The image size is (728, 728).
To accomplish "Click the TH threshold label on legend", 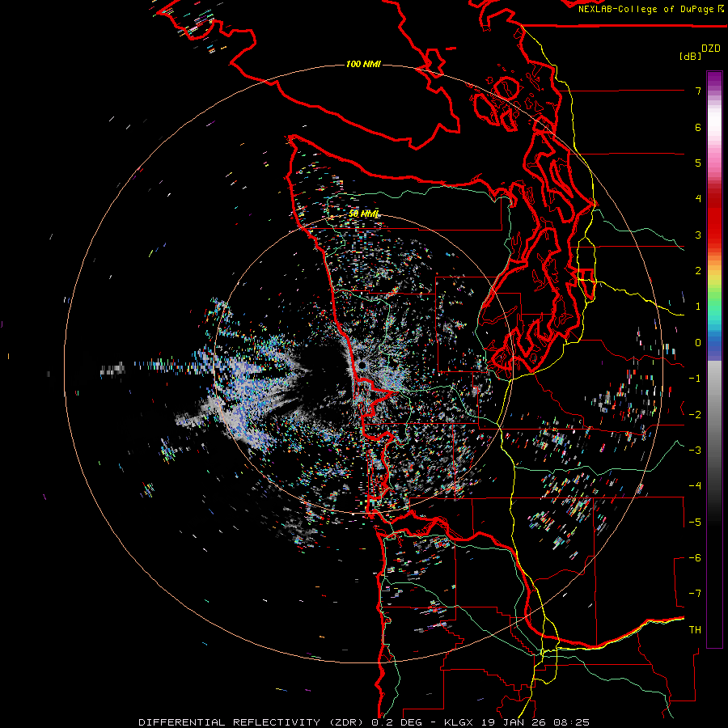I will [x=695, y=629].
